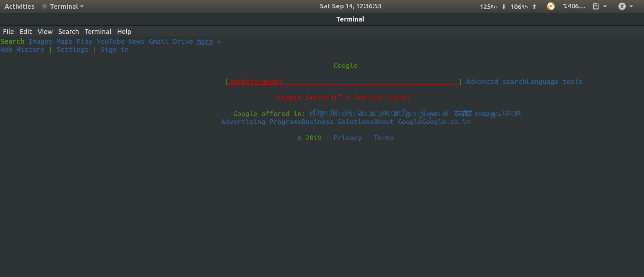Viewport: 644px width, 277px height.
Task: Follow the YouTube link
Action: (111, 42)
